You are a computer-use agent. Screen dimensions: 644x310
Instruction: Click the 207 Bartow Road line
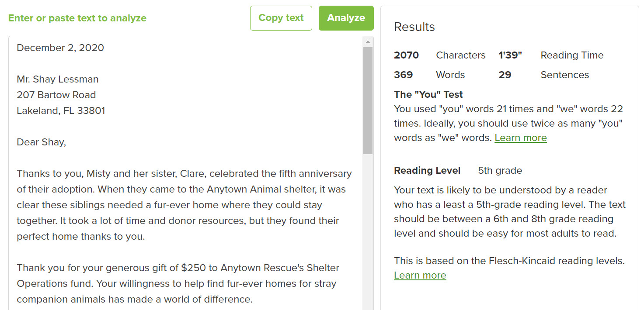pos(56,95)
